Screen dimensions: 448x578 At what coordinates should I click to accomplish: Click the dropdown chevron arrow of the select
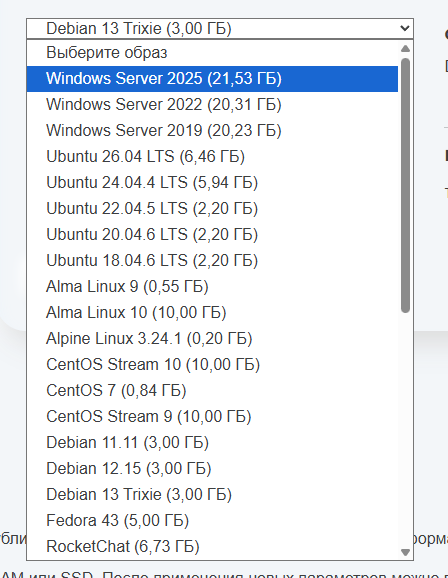coord(405,28)
